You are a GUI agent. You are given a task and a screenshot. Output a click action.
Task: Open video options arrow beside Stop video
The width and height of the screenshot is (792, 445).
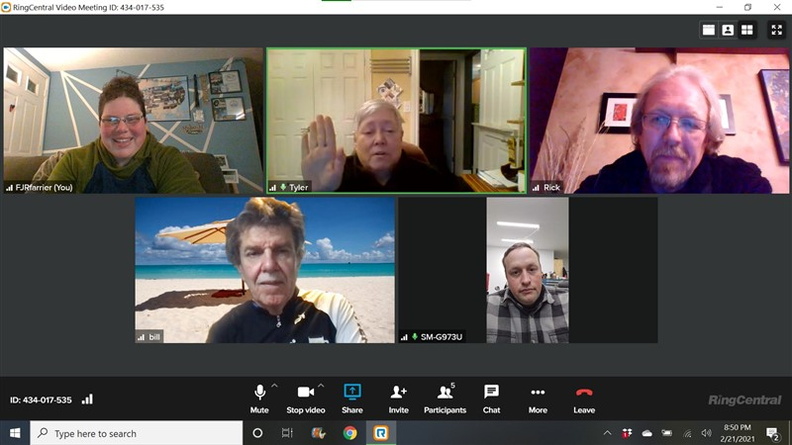(x=321, y=385)
